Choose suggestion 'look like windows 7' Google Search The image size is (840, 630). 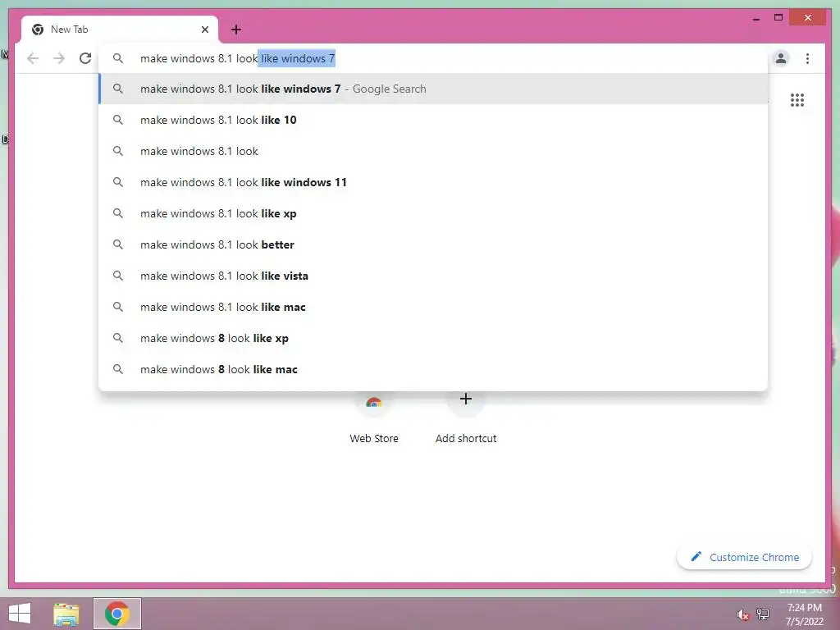pos(433,89)
